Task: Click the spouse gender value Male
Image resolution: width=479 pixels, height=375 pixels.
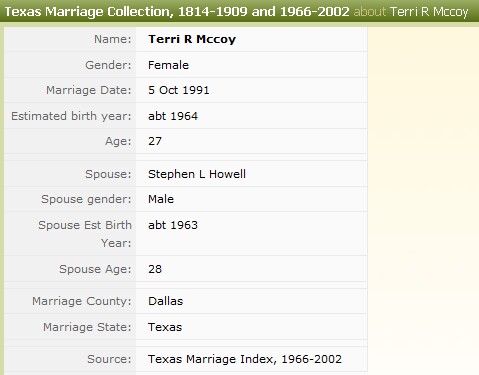Action: tap(161, 199)
